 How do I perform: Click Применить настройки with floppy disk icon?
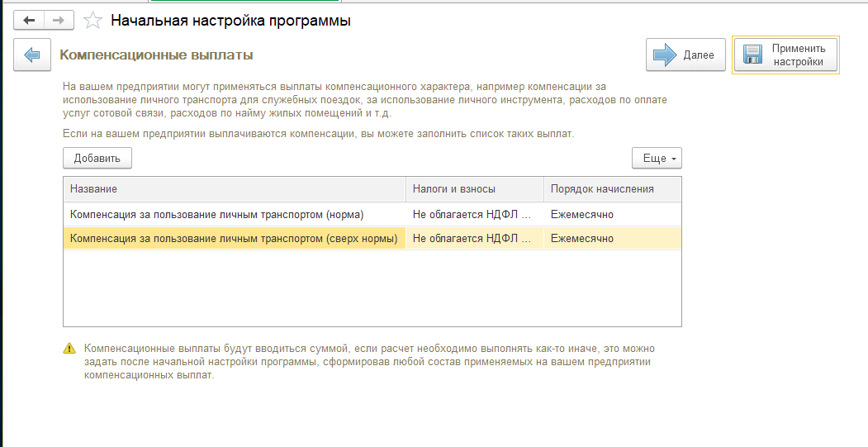click(x=785, y=55)
